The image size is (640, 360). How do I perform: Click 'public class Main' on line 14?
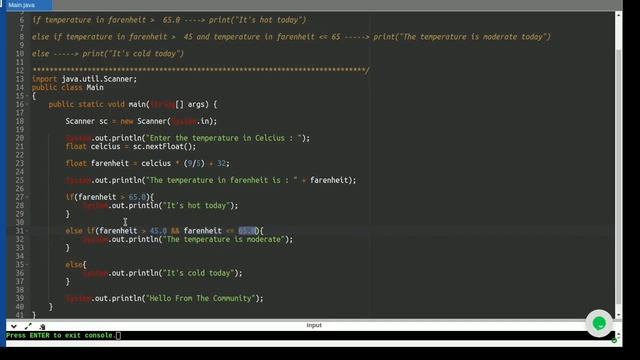pyautogui.click(x=68, y=87)
